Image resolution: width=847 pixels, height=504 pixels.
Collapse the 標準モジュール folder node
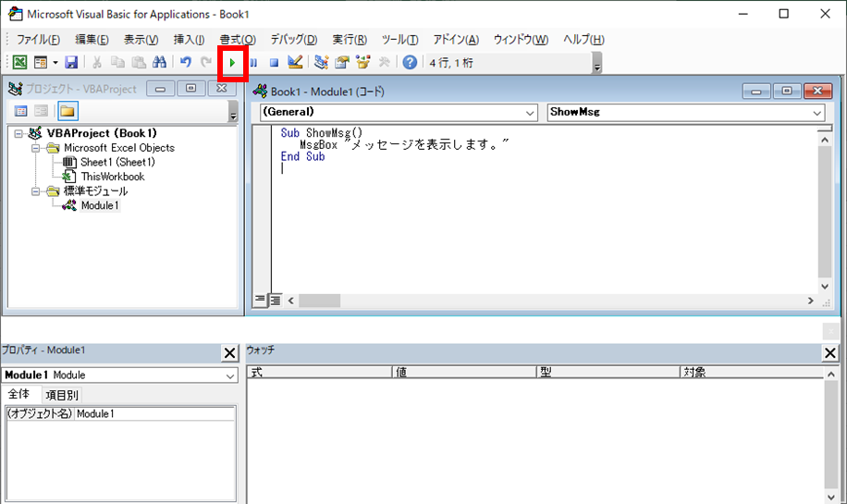coord(36,191)
